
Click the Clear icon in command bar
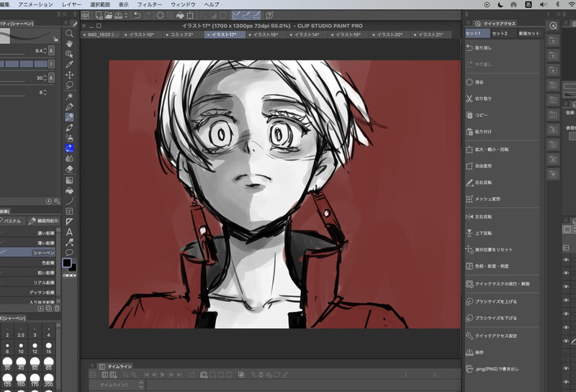(160, 15)
